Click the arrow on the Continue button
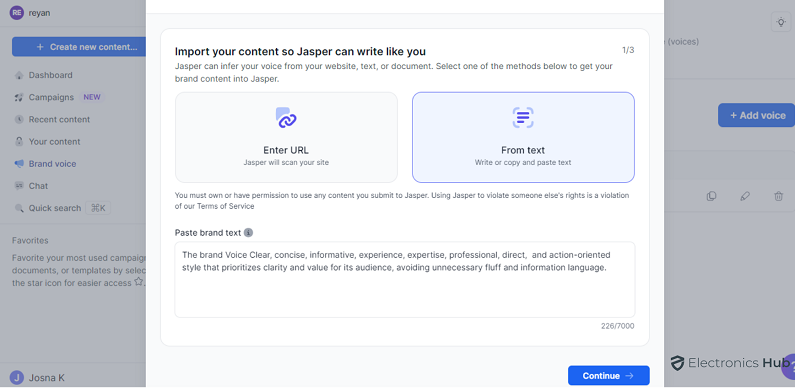 pos(629,376)
